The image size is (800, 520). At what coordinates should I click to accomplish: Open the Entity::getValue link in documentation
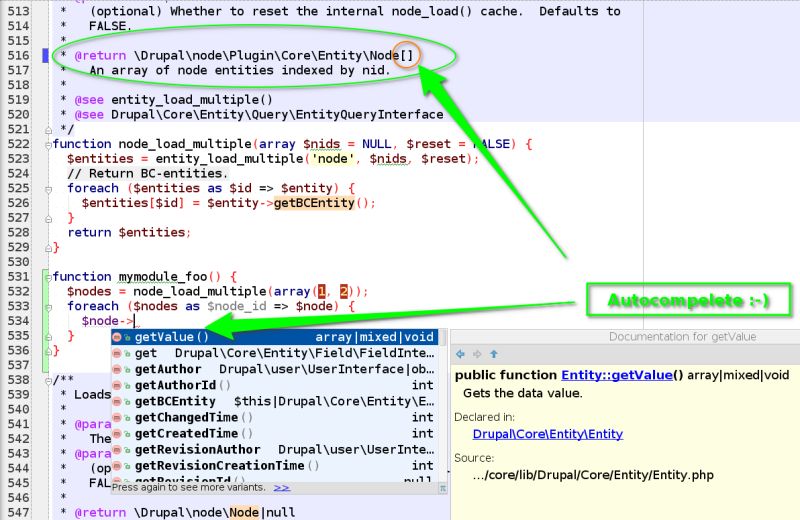tap(617, 375)
